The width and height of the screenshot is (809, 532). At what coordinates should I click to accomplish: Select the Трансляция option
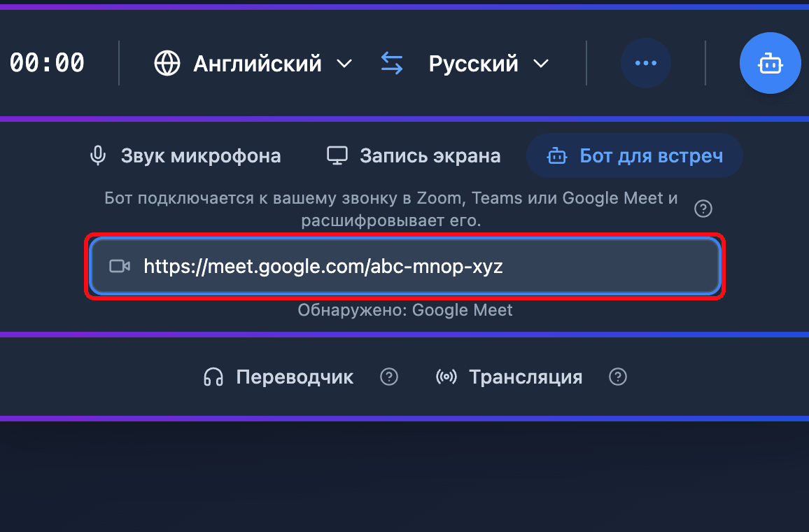tap(509, 377)
